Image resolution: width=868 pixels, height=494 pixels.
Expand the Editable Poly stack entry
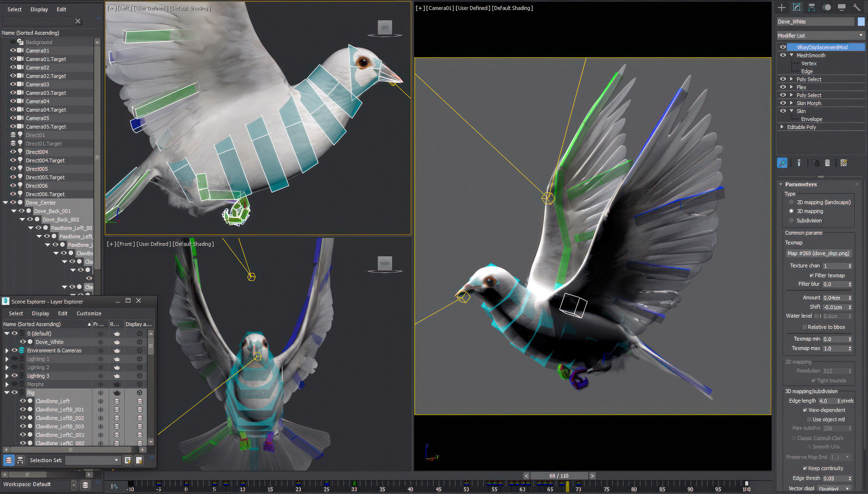click(782, 127)
